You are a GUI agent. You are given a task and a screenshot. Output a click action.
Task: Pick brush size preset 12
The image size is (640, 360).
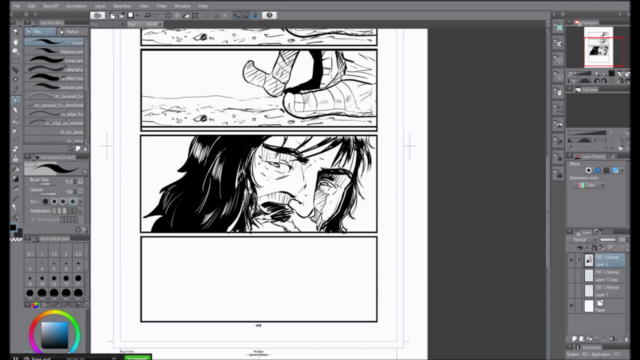pyautogui.click(x=54, y=280)
